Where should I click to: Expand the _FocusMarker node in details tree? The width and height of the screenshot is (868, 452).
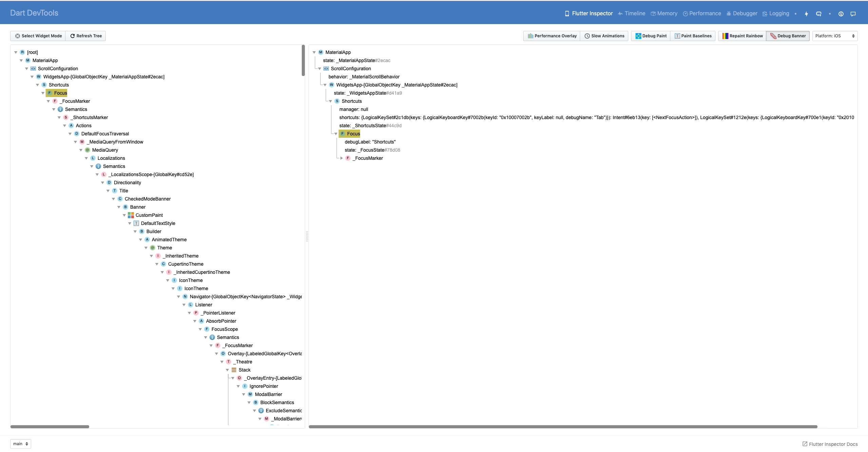[342, 158]
